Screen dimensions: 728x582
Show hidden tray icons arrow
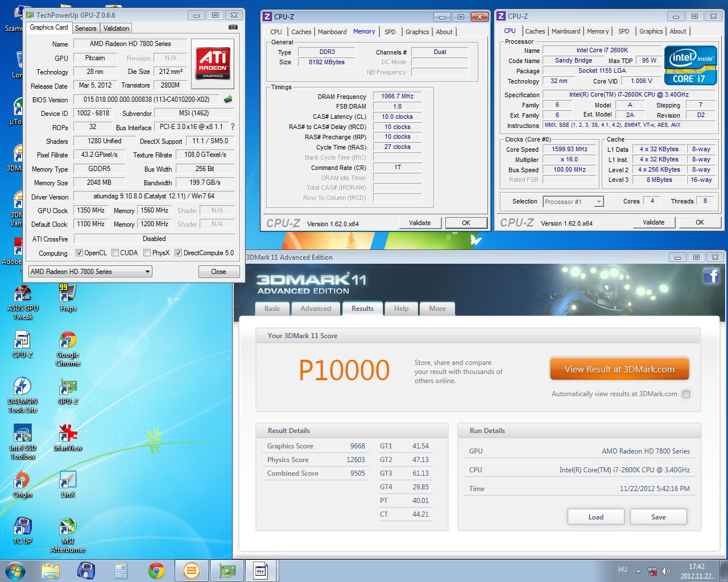(638, 571)
